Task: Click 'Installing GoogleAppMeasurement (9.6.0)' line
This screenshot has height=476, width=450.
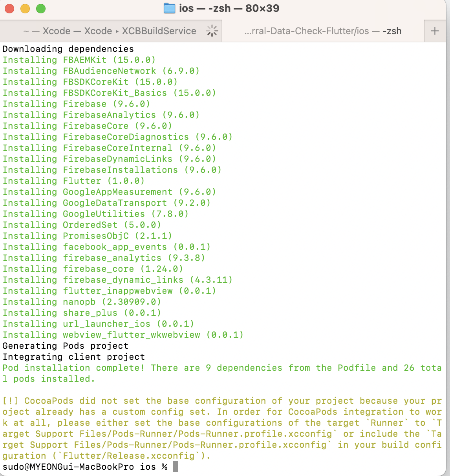Action: click(110, 192)
